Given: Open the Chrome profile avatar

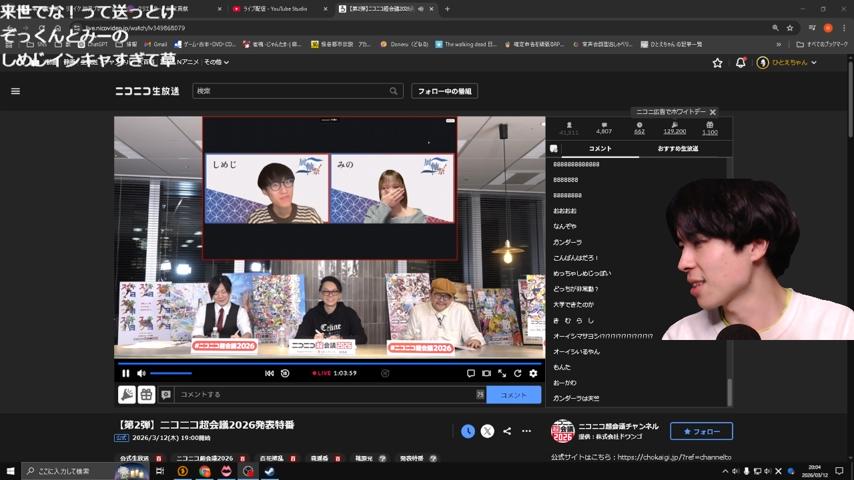Looking at the screenshot, I should [828, 28].
